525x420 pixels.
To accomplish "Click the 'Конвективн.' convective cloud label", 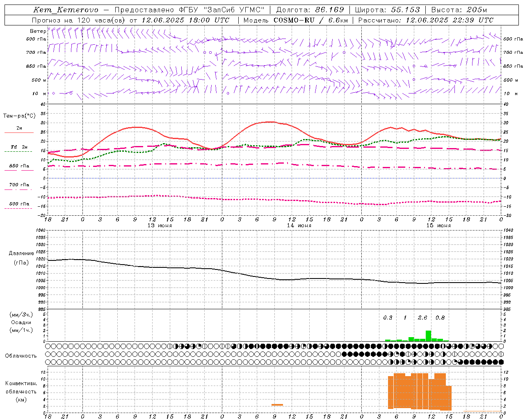I will [x=21, y=383].
